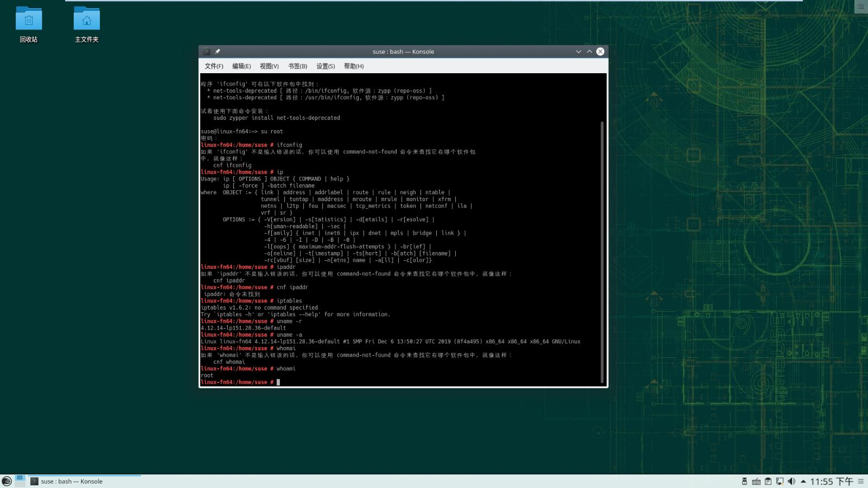Open the removable device notifier tray icon
Screen dimensions: 868x488
pos(744,481)
